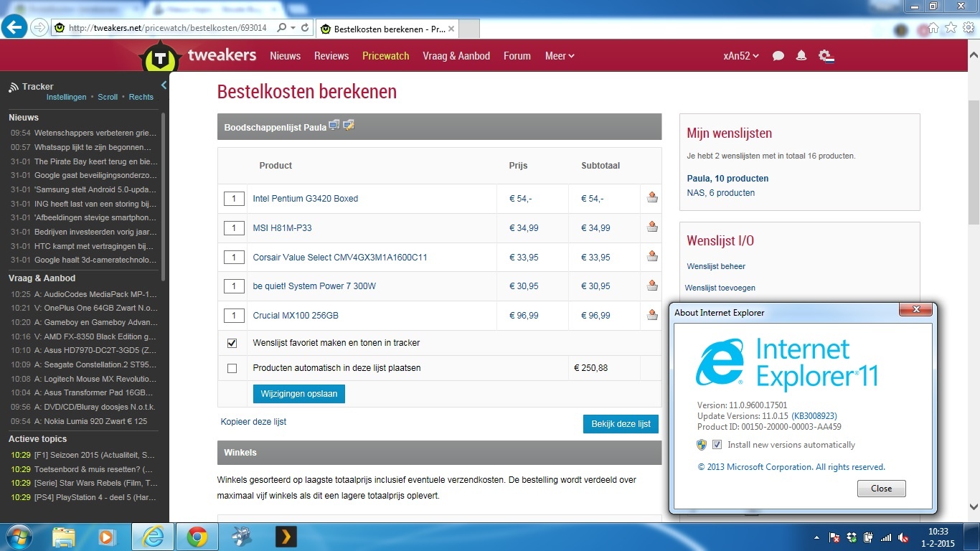The height and width of the screenshot is (551, 980).
Task: Select Pricewatch in the navigation bar
Action: [386, 56]
